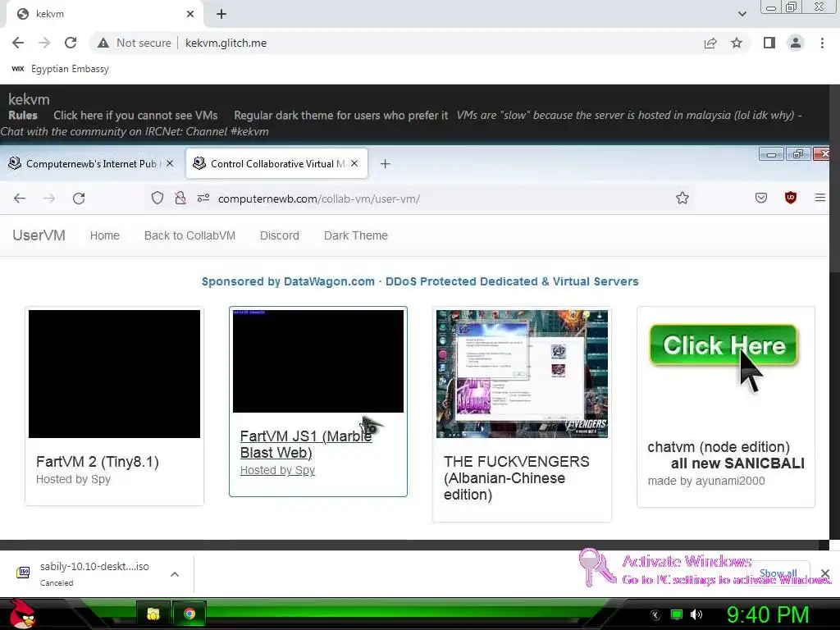Open file explorer on taskbar
The height and width of the screenshot is (630, 840).
153,614
